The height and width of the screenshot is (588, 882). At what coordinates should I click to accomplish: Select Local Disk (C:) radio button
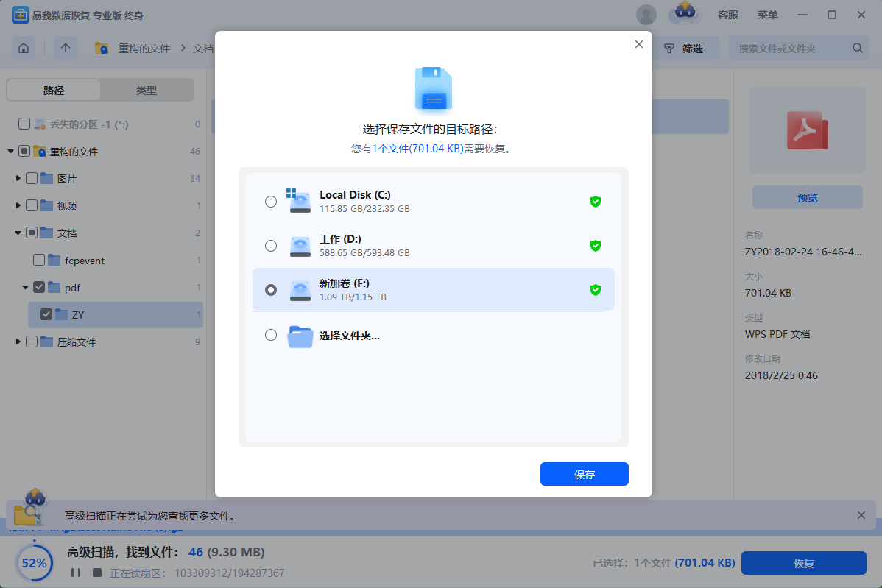(271, 202)
